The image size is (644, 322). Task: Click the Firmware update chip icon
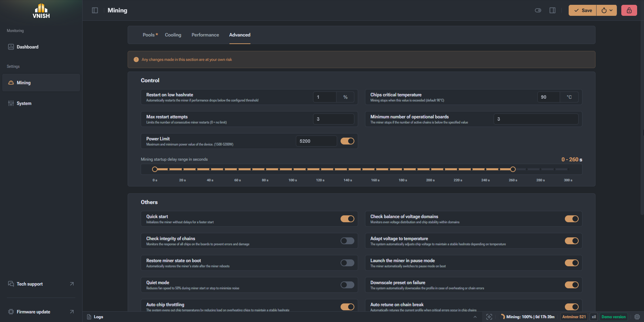11,312
